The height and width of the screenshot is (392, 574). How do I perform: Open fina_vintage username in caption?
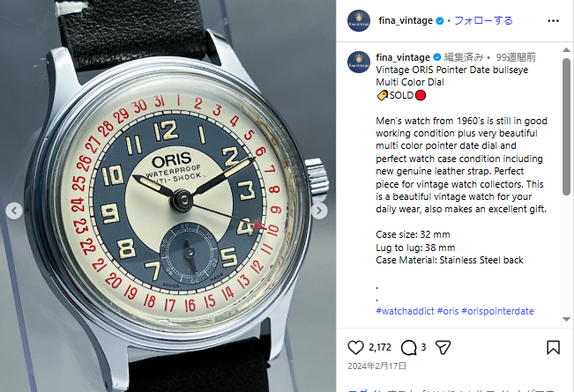point(403,57)
